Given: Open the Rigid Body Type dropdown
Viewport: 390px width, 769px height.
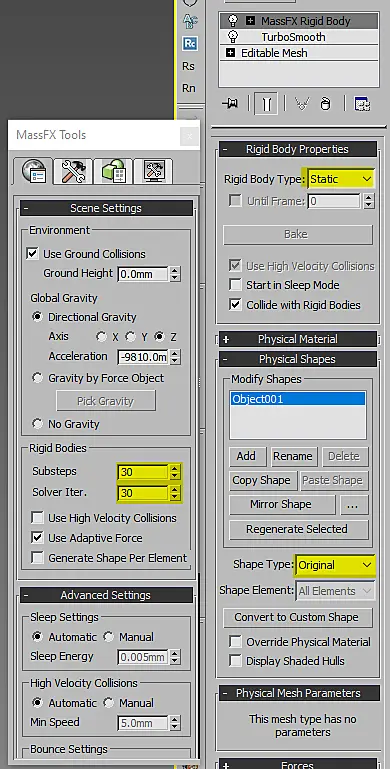Looking at the screenshot, I should 340,179.
